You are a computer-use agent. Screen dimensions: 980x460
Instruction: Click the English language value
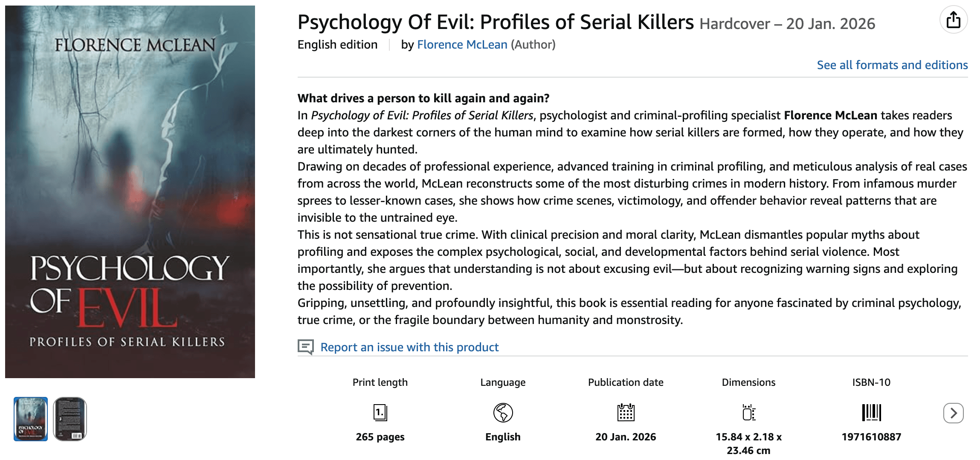[503, 437]
